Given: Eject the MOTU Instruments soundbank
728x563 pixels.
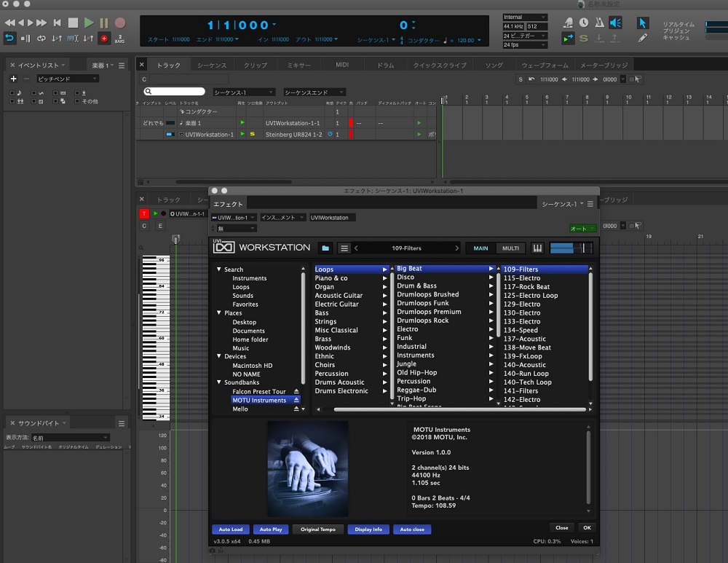Looking at the screenshot, I should click(296, 400).
